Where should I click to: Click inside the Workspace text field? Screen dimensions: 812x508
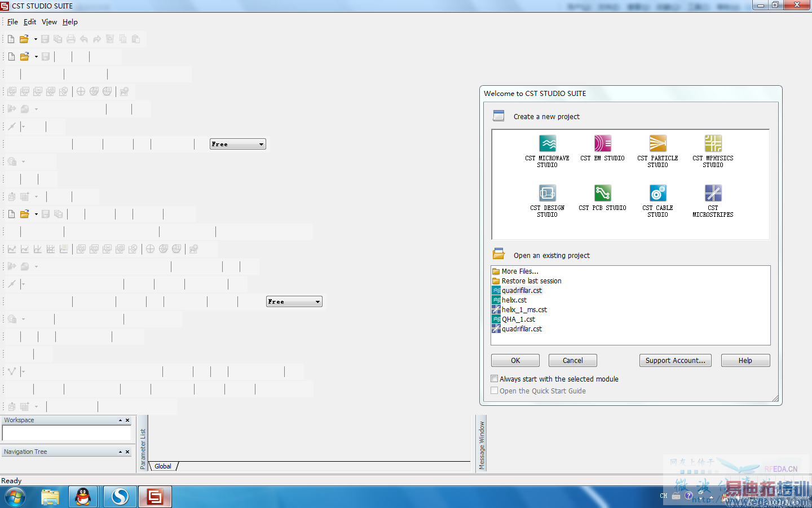[67, 433]
